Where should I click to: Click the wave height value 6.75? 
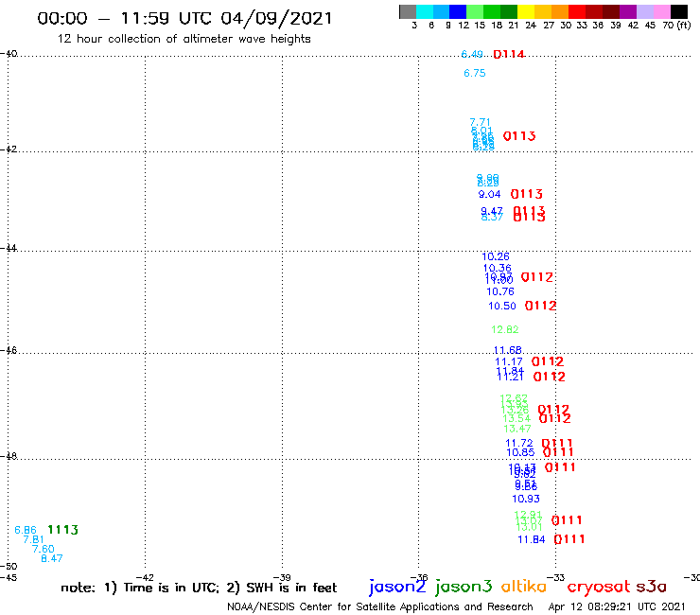(x=475, y=73)
